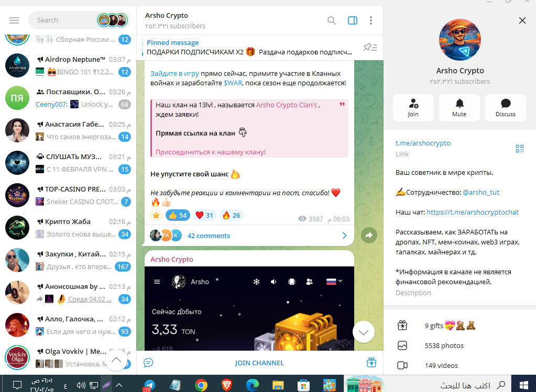This screenshot has width=536, height=392.
Task: View the 9 gifts section
Action: tap(460, 326)
